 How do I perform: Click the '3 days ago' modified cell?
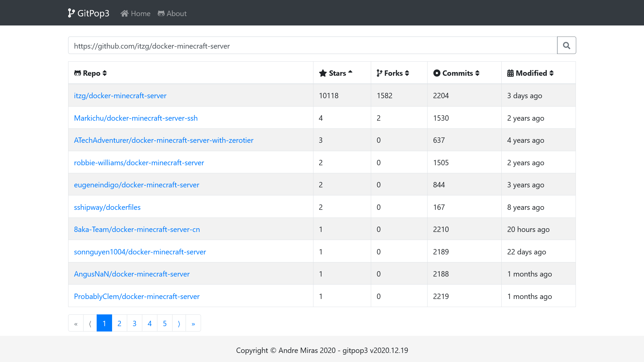pos(539,96)
